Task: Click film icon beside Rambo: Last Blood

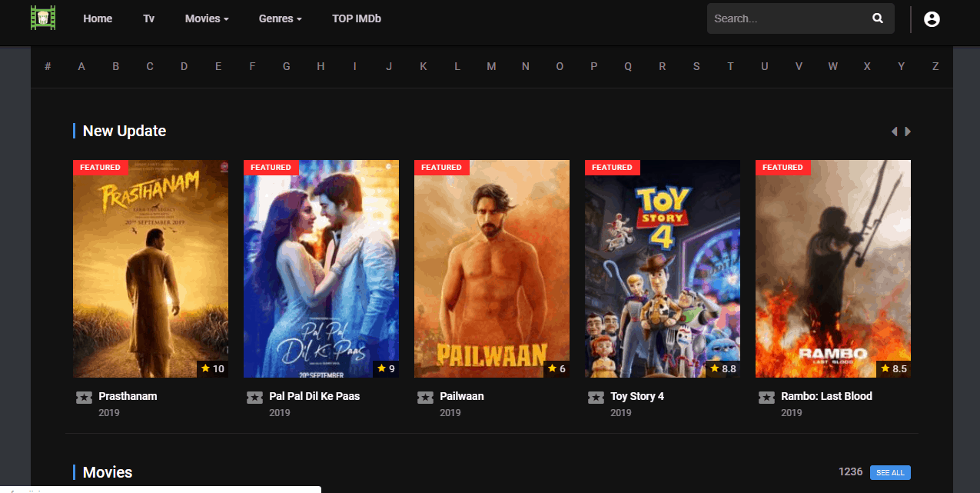Action: 766,397
